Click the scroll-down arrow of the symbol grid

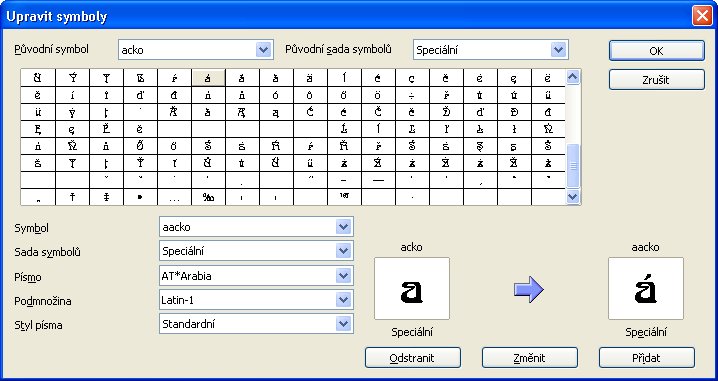tap(573, 197)
